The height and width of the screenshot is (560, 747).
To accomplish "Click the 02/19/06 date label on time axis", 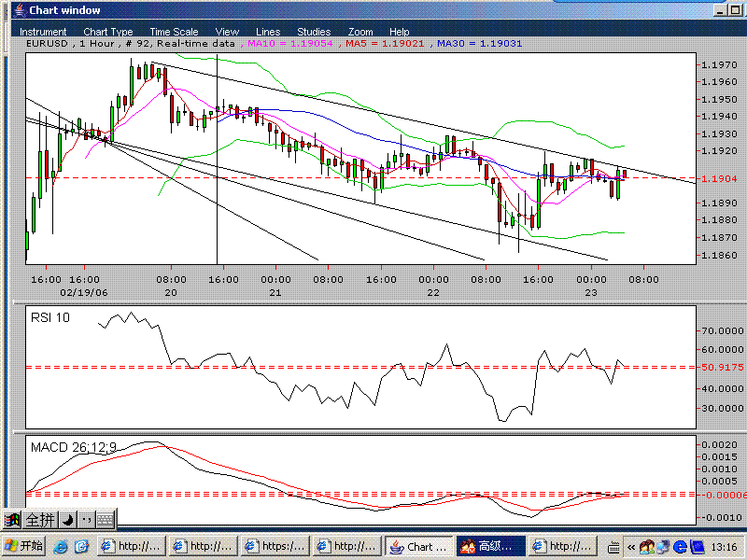I will 84,292.
